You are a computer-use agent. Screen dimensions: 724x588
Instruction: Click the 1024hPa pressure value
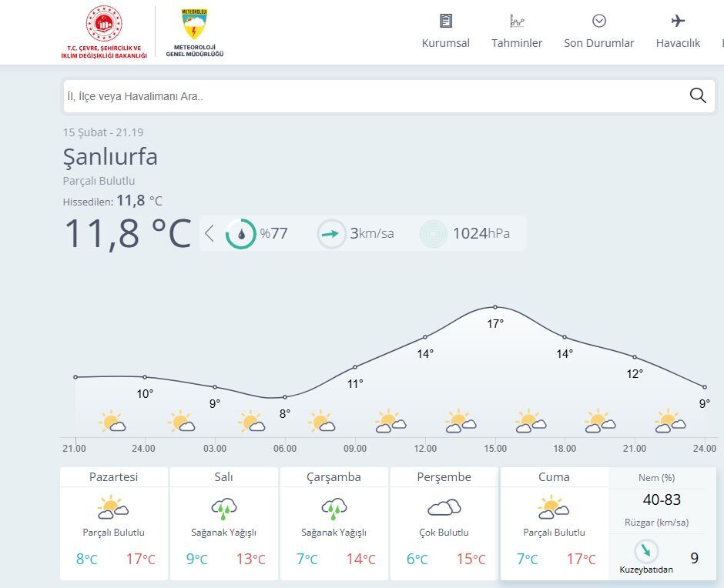click(x=481, y=233)
